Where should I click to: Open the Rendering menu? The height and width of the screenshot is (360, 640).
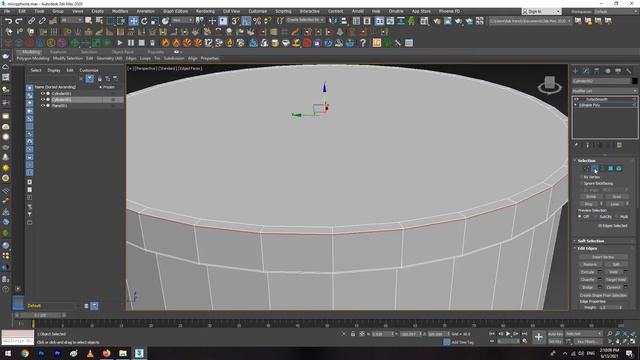click(x=205, y=11)
